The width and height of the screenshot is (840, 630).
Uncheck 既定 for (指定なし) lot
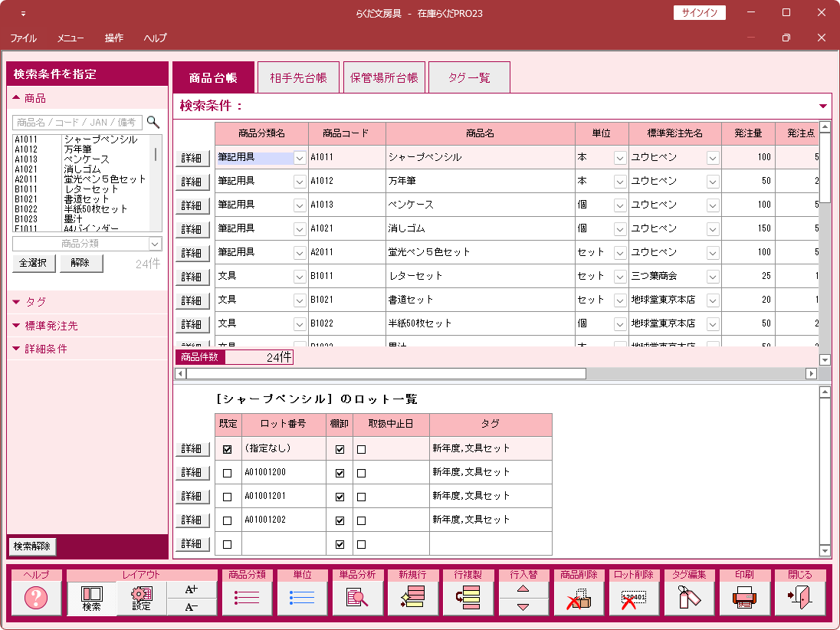pyautogui.click(x=227, y=449)
